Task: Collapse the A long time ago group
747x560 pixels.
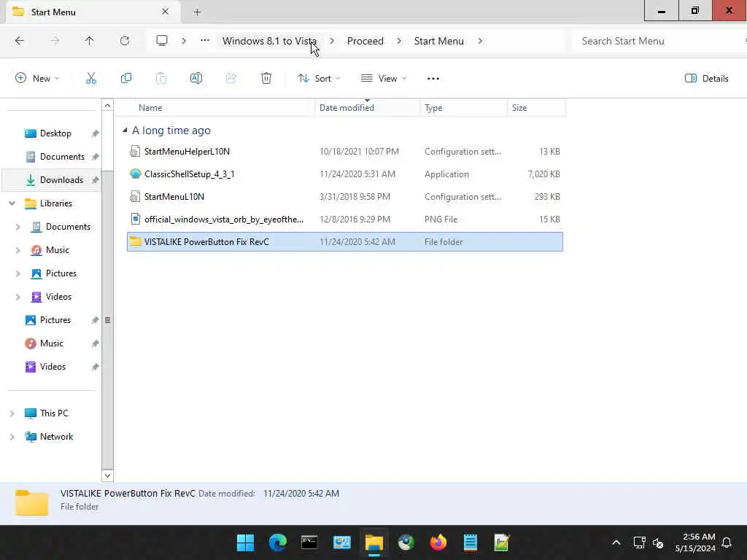Action: click(x=125, y=130)
